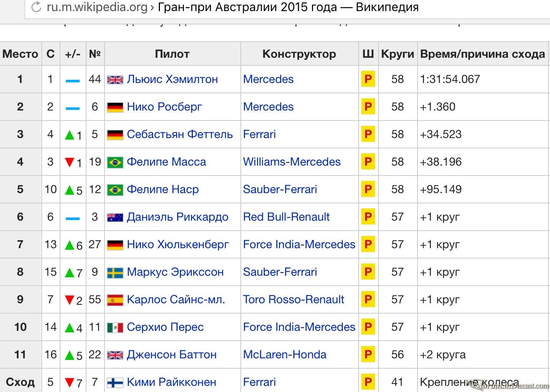This screenshot has width=550, height=392.
Task: Open the McLaren-Honda constructor link
Action: (x=285, y=355)
